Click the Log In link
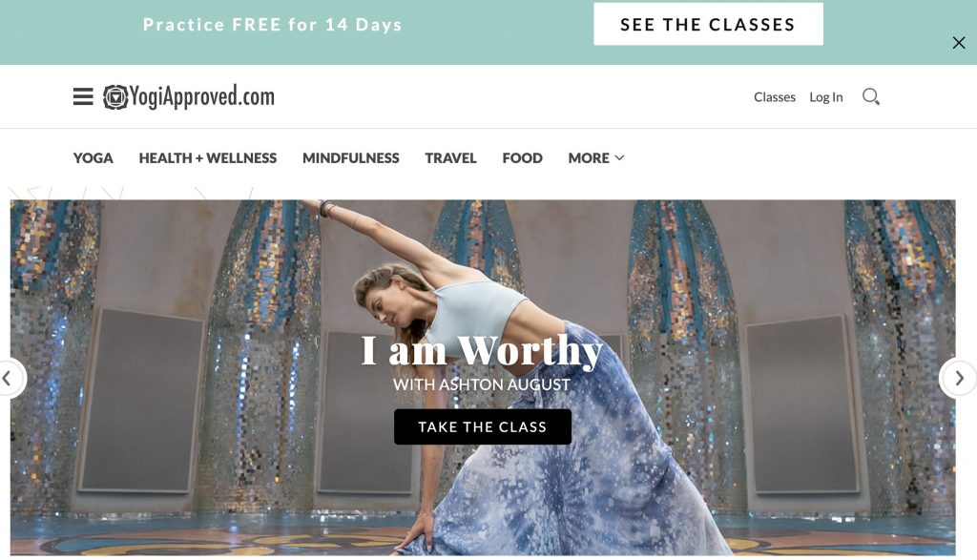977x560 pixels. [825, 97]
